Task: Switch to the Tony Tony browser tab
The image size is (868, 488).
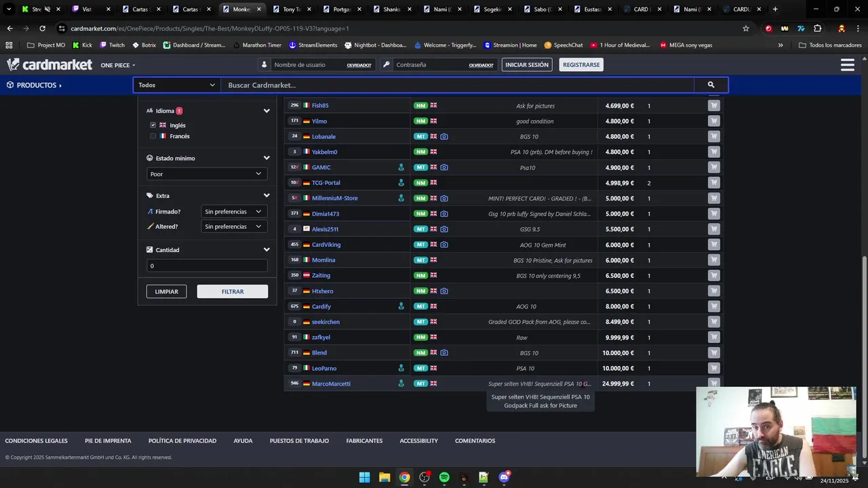Action: tap(291, 9)
